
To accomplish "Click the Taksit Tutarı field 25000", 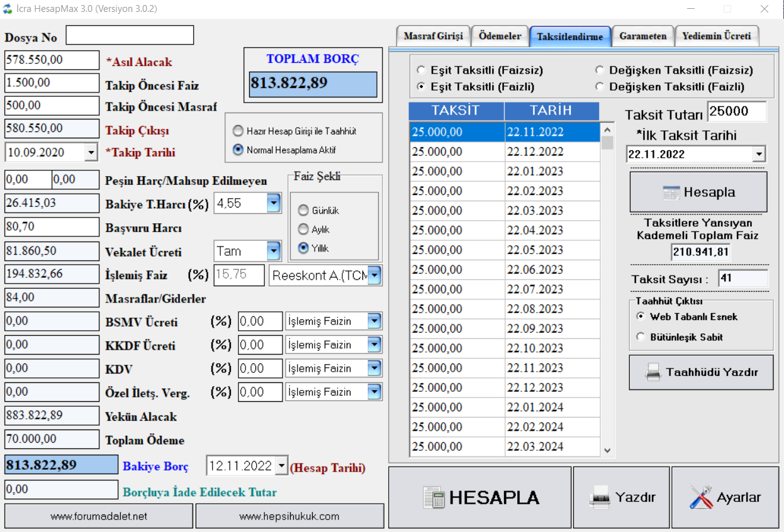I will 737,111.
